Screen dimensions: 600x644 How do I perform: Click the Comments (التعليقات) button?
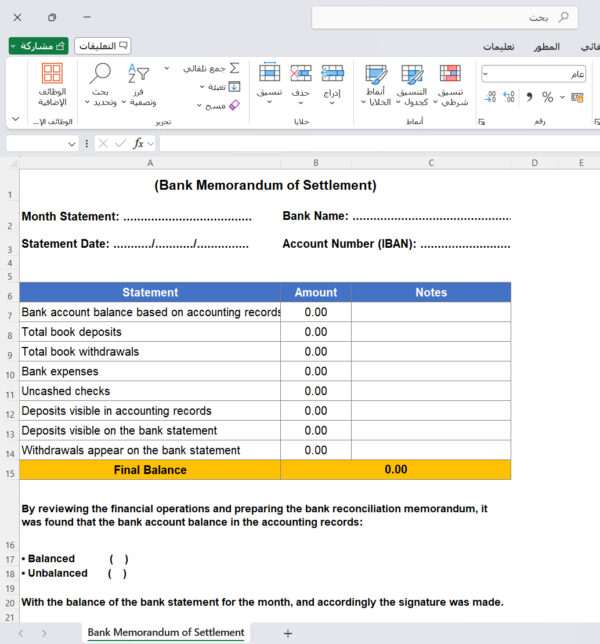click(103, 46)
